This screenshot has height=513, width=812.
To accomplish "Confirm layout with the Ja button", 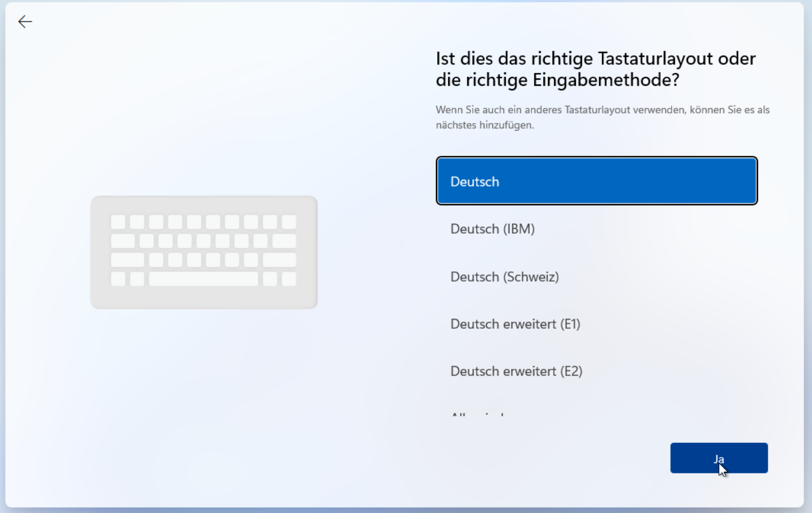I will (719, 458).
